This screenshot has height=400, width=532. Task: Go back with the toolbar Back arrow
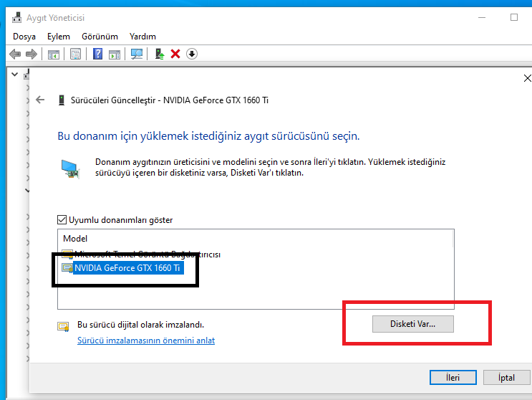[15, 54]
